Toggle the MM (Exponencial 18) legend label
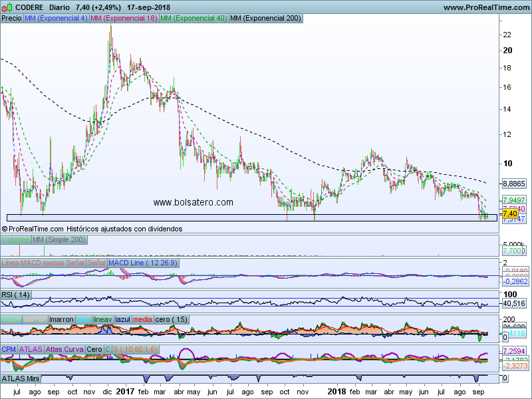The width and height of the screenshot is (532, 399). pos(124,19)
